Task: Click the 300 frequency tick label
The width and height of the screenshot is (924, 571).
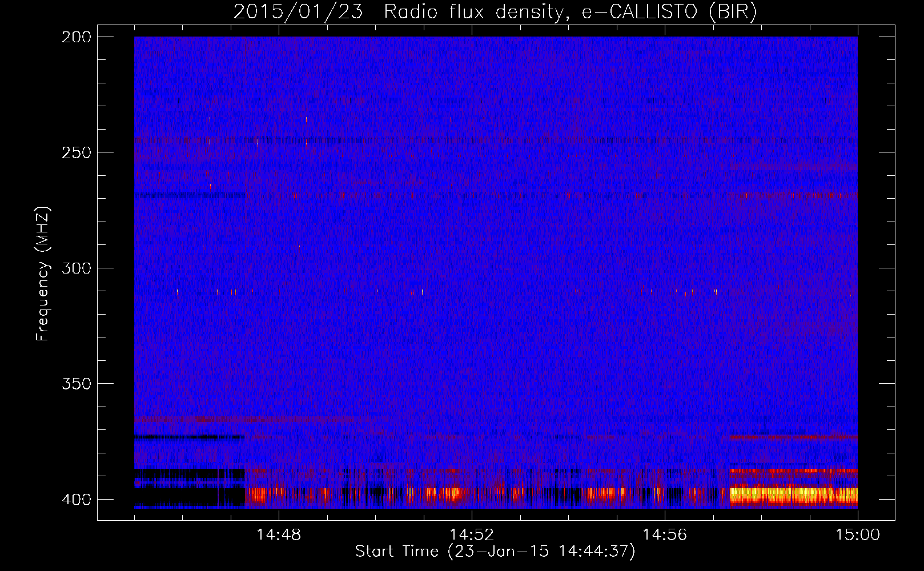Action: coord(77,268)
